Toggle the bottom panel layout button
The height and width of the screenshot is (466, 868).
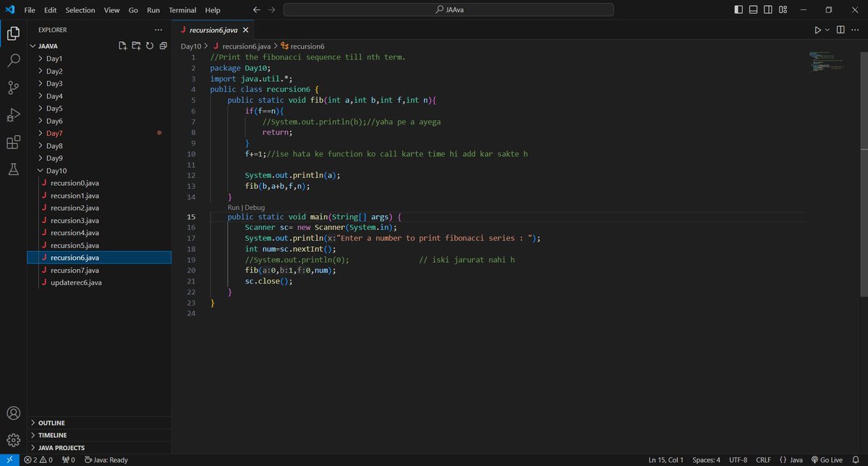pyautogui.click(x=753, y=10)
